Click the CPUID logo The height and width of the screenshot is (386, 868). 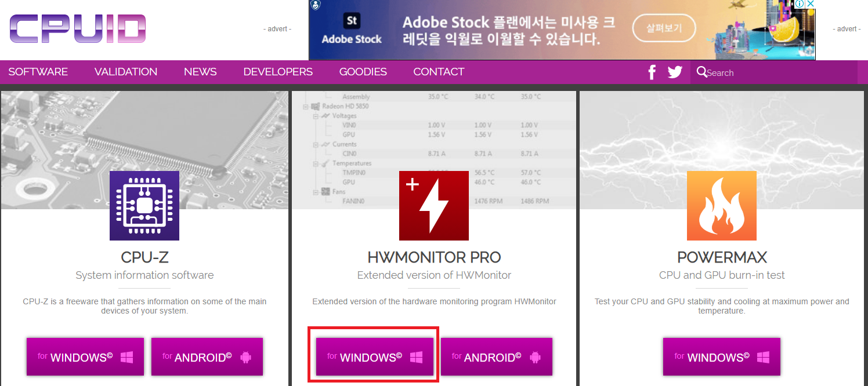click(78, 29)
